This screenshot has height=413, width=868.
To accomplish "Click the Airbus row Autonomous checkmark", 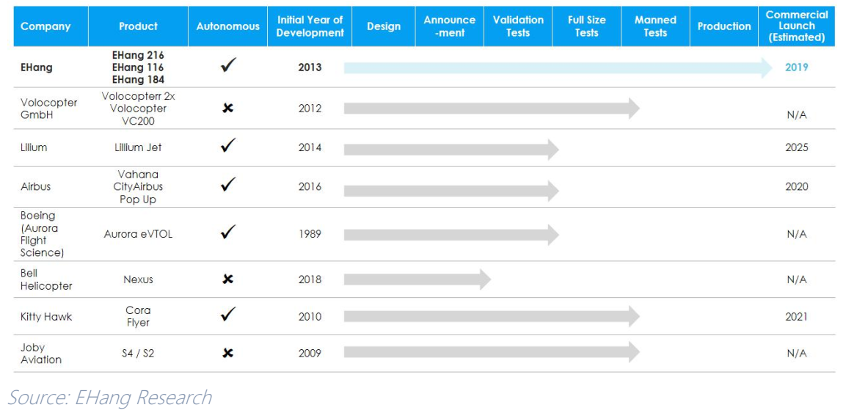I will click(227, 186).
